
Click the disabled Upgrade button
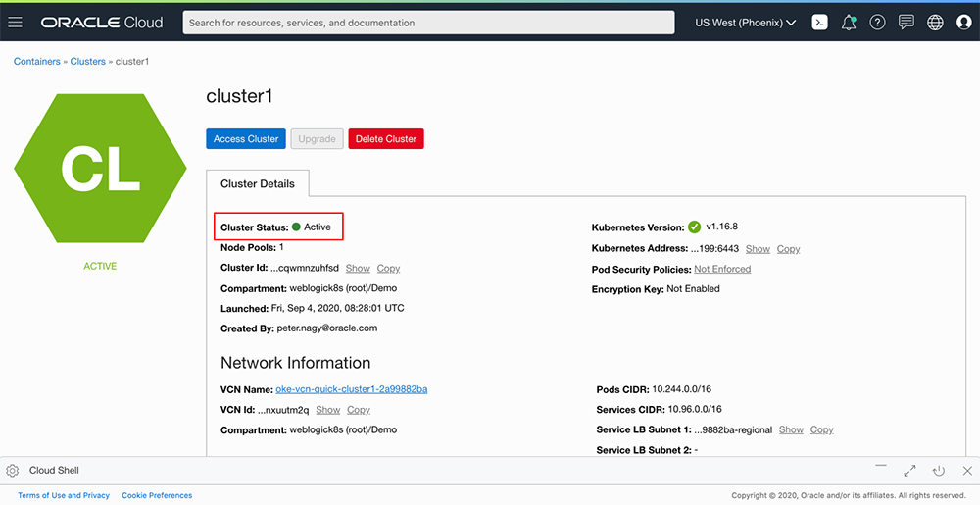click(317, 138)
